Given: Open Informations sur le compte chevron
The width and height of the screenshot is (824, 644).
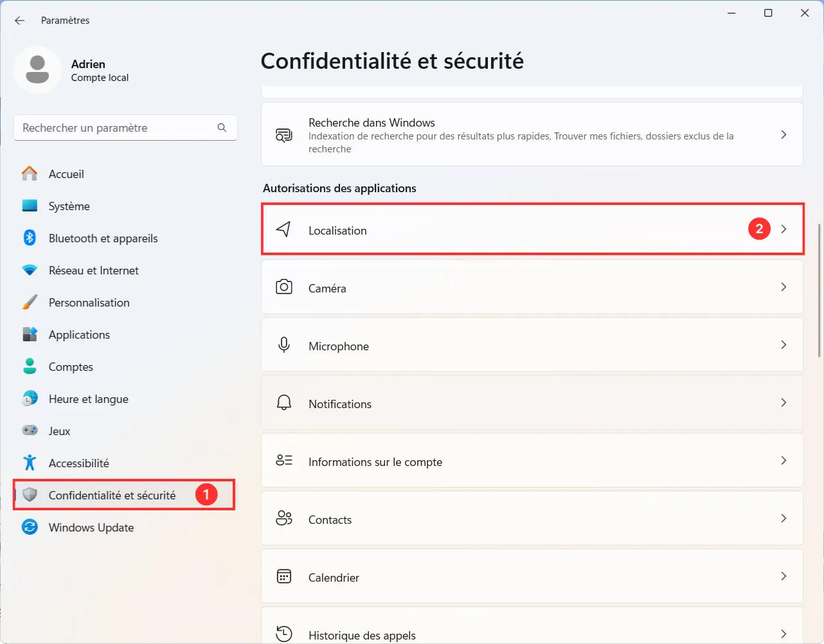Looking at the screenshot, I should [784, 460].
